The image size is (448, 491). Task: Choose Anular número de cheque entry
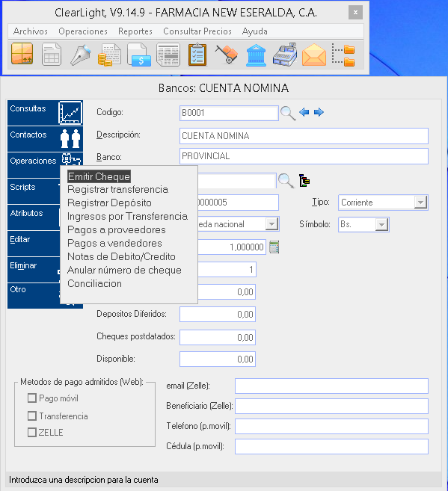pos(124,271)
